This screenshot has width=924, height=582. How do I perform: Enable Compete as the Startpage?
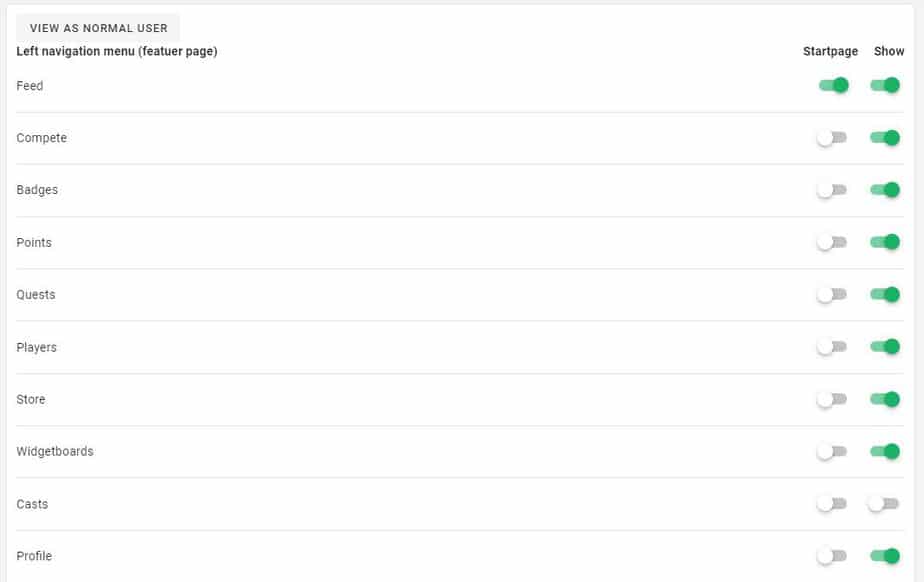coord(831,138)
